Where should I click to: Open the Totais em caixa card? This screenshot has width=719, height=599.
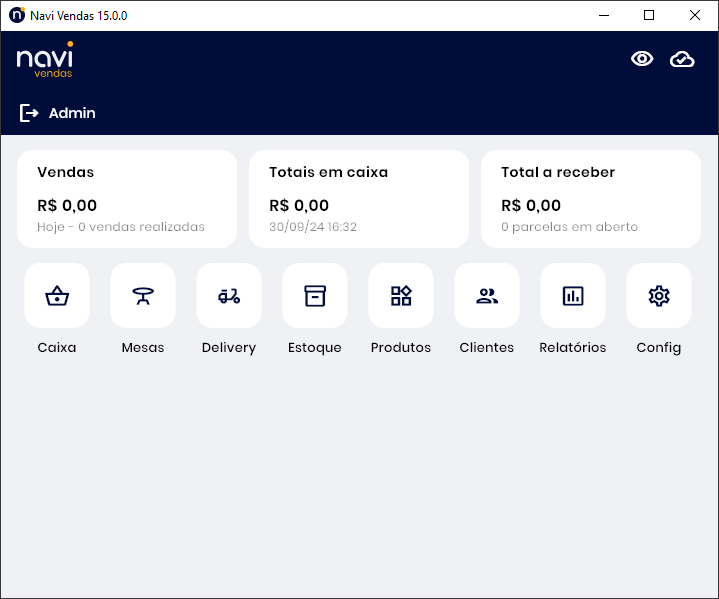[359, 199]
